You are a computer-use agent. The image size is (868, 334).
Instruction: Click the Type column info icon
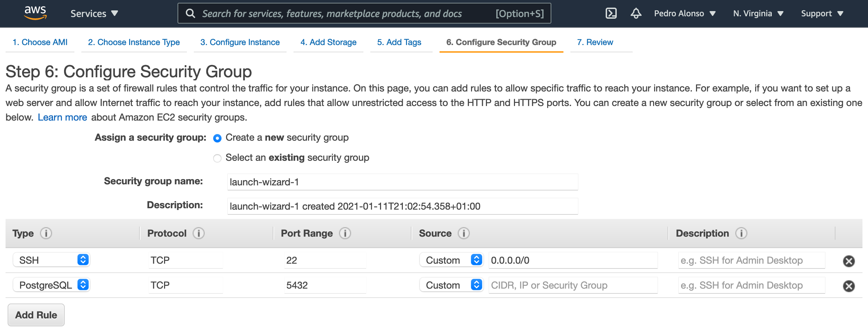click(46, 234)
